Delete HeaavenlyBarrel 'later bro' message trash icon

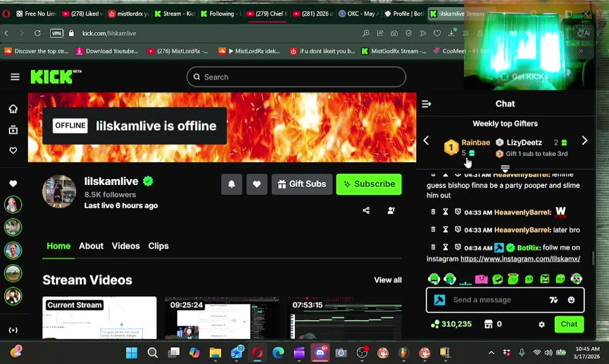click(x=433, y=230)
